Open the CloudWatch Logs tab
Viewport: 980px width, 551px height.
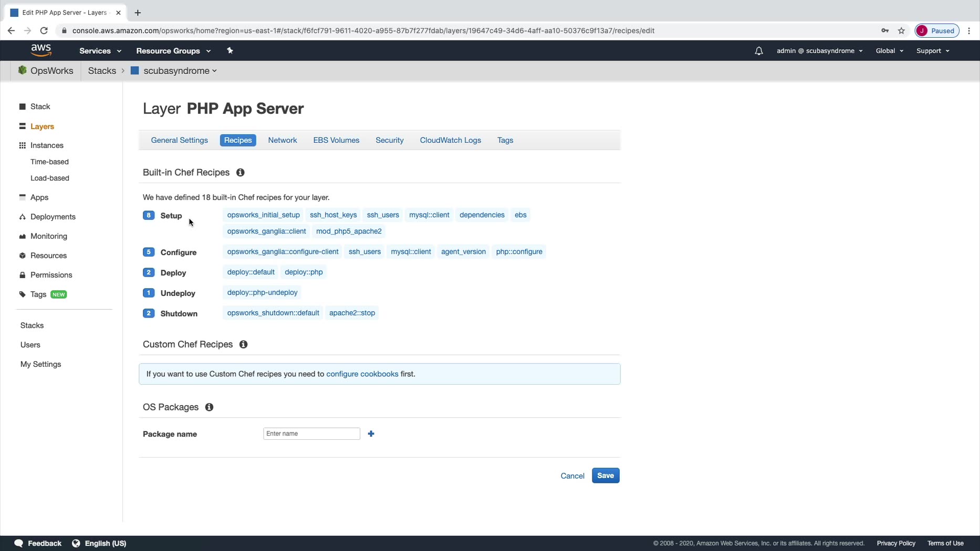(x=451, y=140)
